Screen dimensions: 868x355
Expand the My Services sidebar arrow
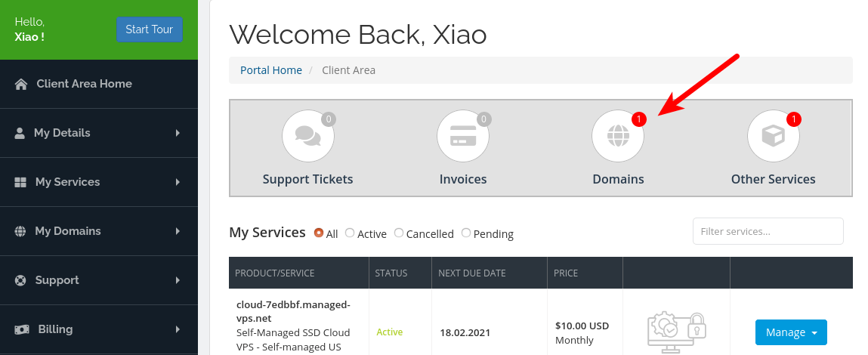tap(178, 182)
